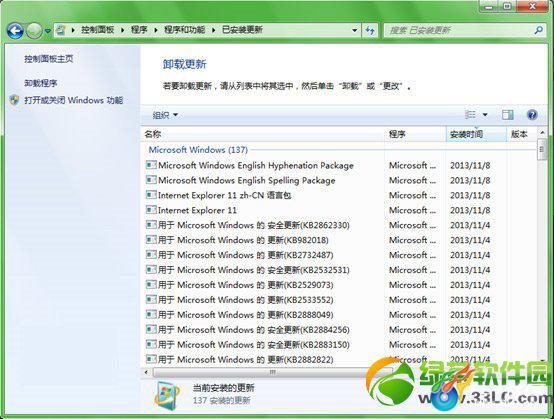Screen dimensions: 554x419
Task: Select 已安装更新 breadcrumb in address bar
Action: tap(242, 30)
